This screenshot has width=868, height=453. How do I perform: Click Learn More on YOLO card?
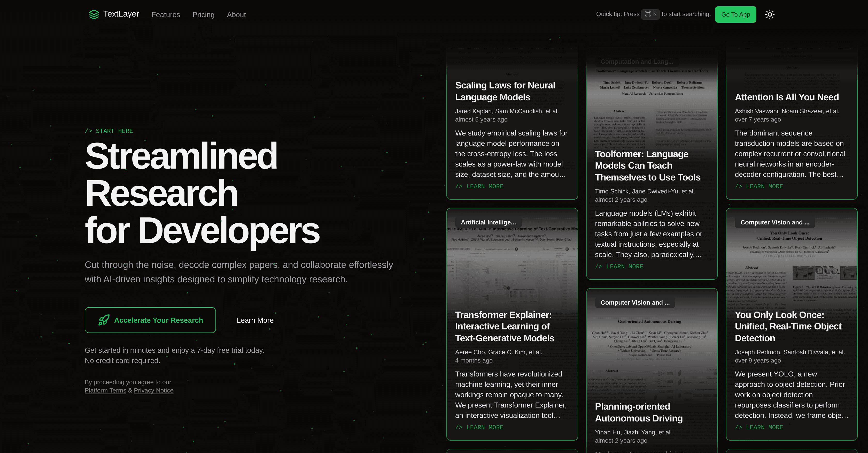(x=759, y=427)
